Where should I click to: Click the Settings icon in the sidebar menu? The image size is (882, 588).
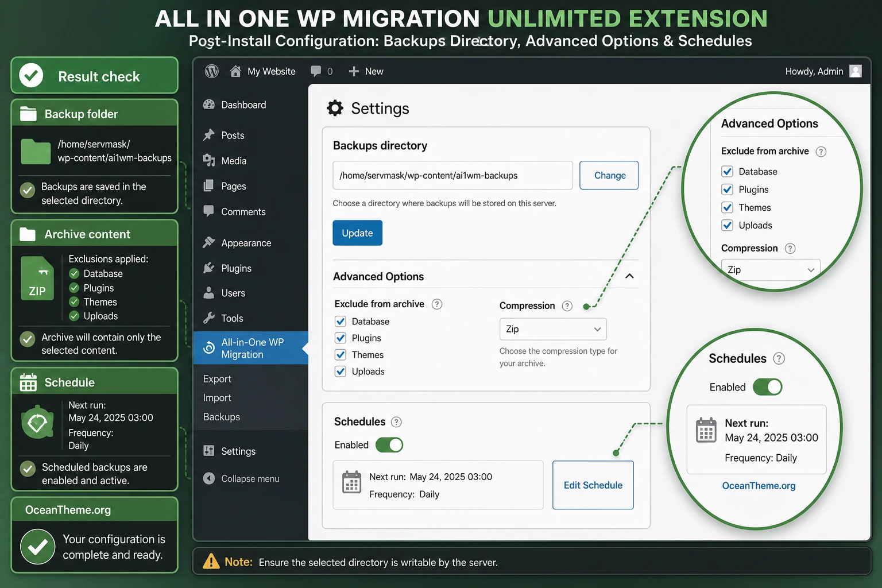[x=209, y=451]
